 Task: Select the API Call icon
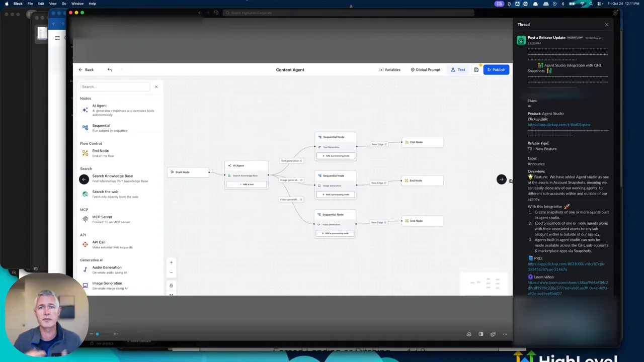pos(85,244)
